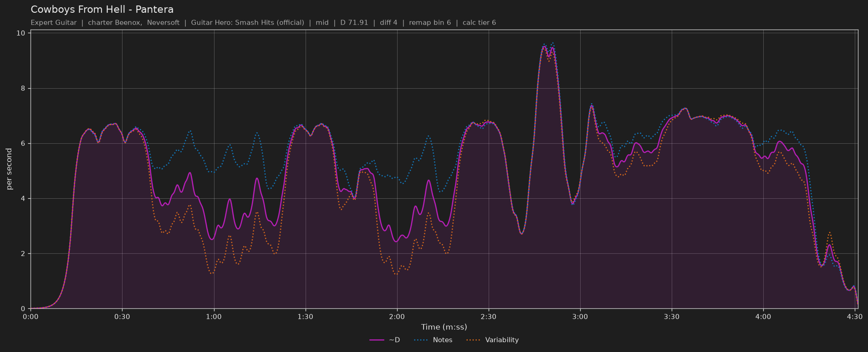Viewport: 868px width, 352px height.
Task: Click the 'Time (m:ss)' axis label
Action: click(x=444, y=327)
